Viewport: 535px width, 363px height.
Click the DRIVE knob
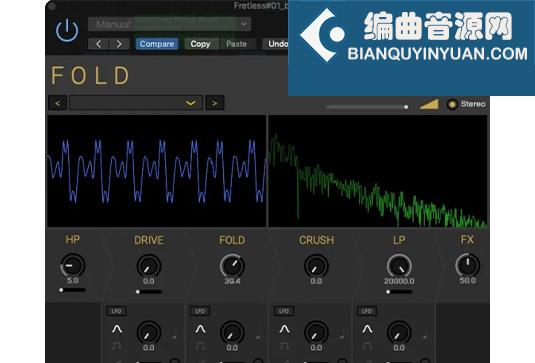tap(149, 266)
